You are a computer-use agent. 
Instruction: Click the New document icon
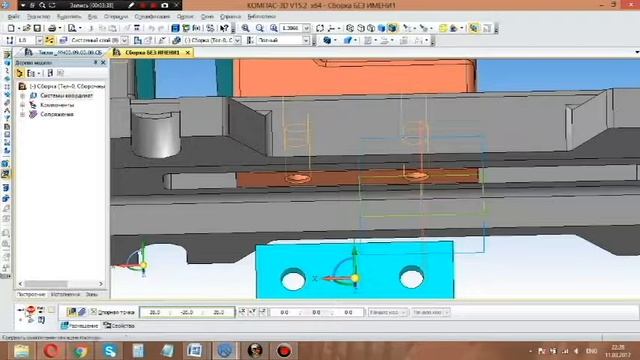click(11, 28)
